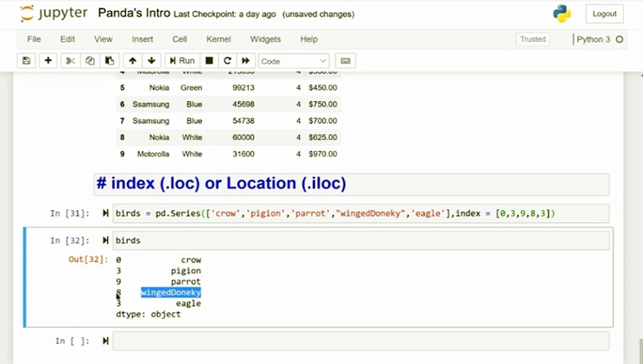Click the kernel idle circle indicator
643x364 pixels.
coord(619,39)
